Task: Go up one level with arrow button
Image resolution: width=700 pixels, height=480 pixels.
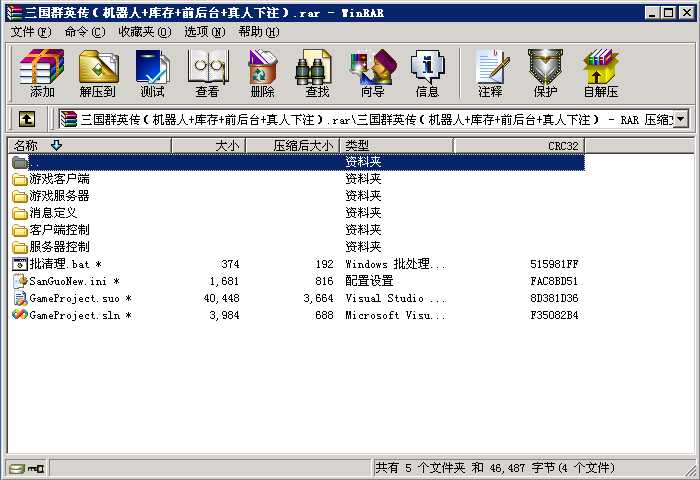Action: tap(27, 119)
